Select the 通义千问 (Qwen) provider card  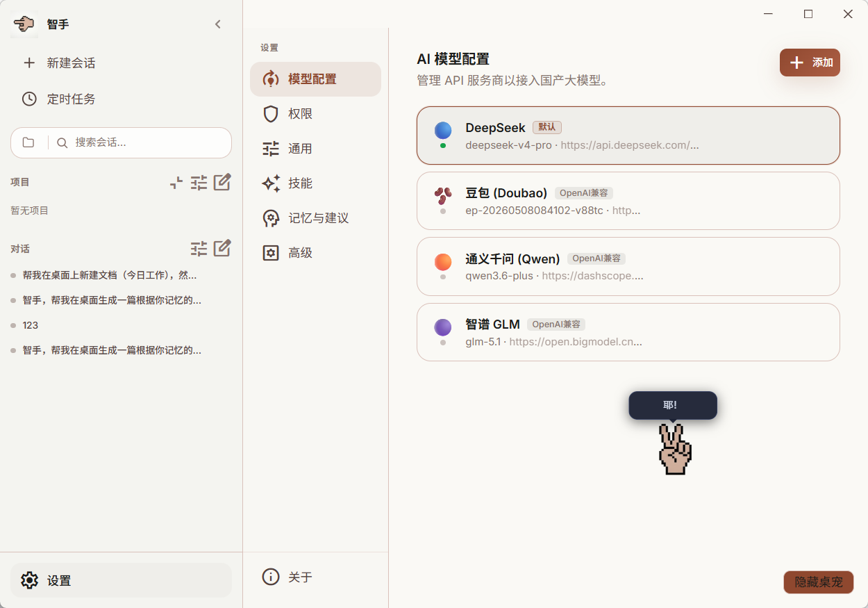628,266
